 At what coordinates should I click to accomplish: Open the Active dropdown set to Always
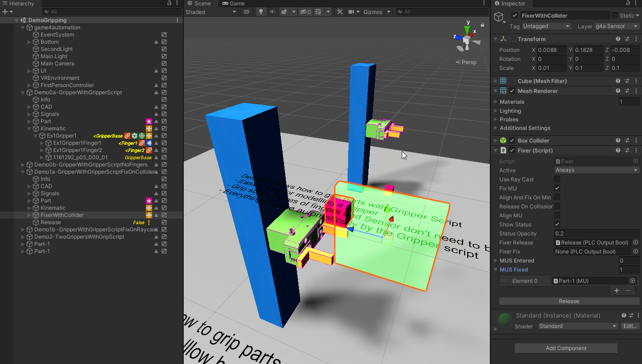[x=597, y=170]
